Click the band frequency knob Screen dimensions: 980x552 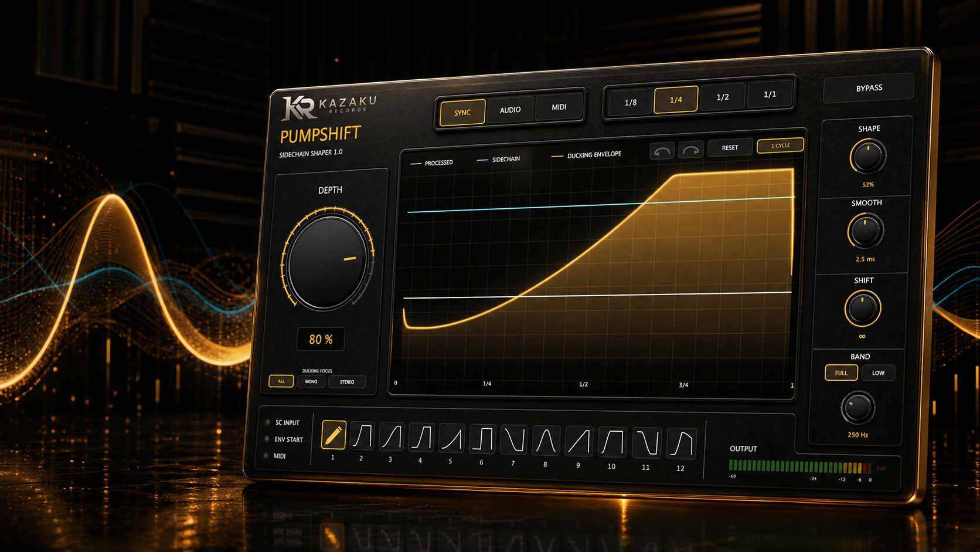tap(858, 407)
